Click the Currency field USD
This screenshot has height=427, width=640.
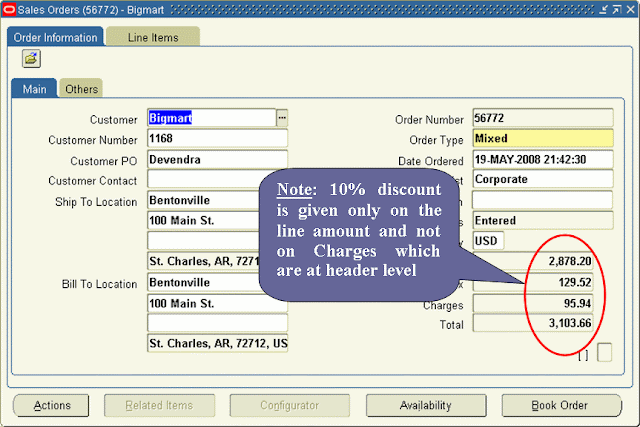point(488,241)
